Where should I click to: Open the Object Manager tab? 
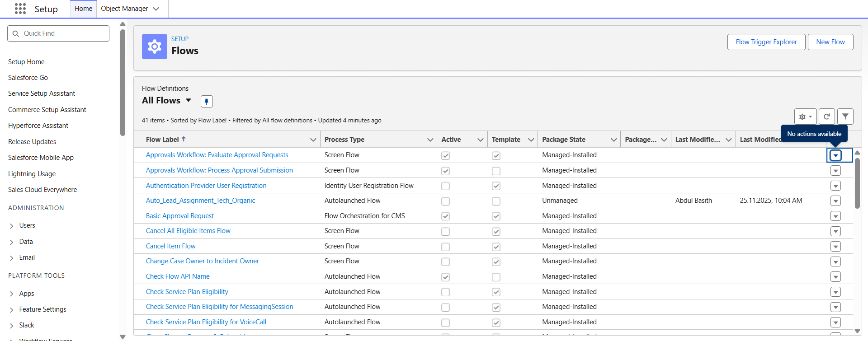tap(124, 9)
